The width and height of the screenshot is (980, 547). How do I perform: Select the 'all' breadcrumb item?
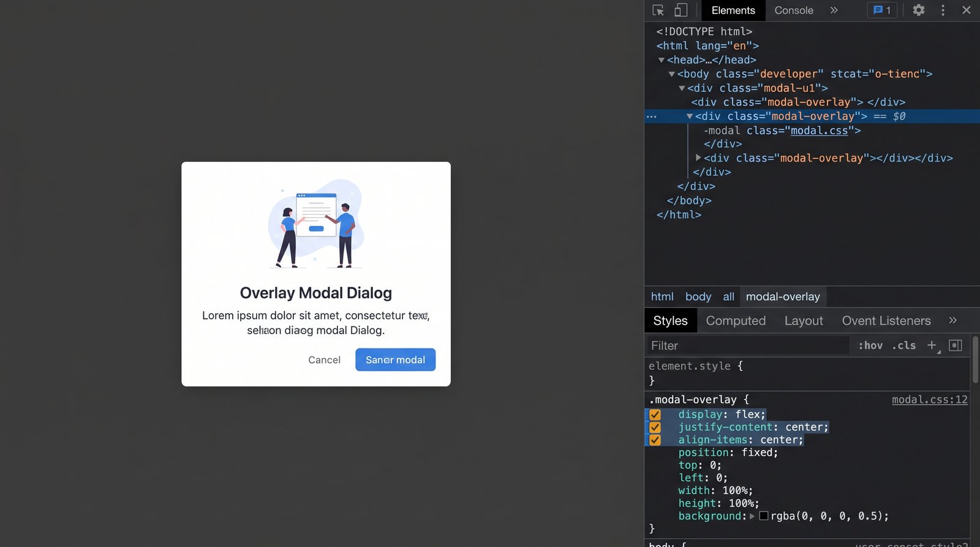[728, 296]
